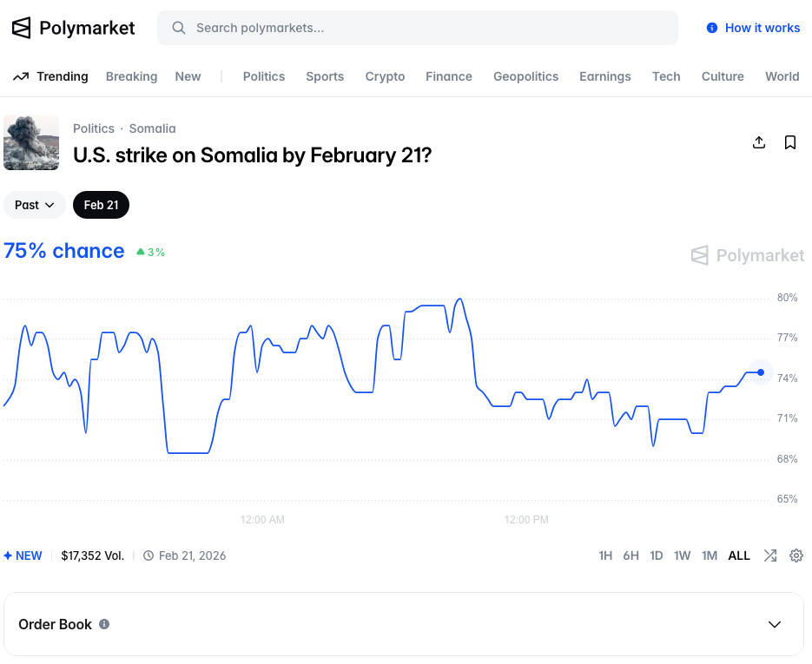This screenshot has height=664, width=812.
Task: Switch chart range to 1D
Action: 657,556
